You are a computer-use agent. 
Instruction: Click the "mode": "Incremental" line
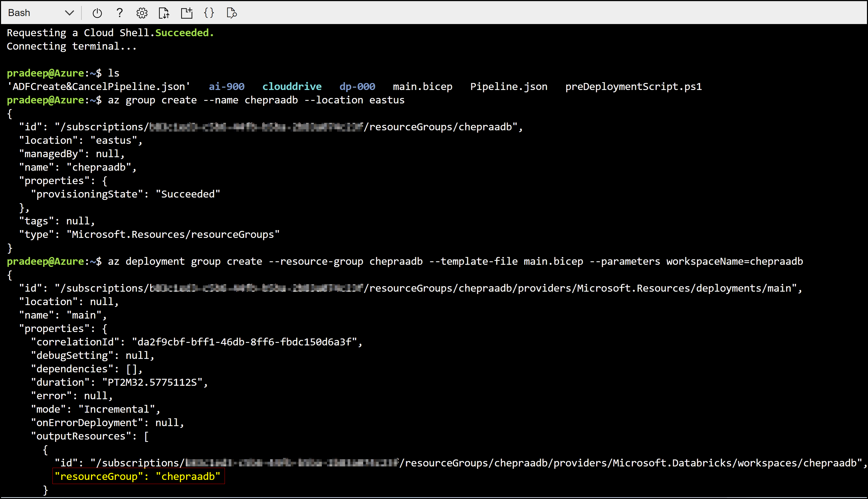(x=96, y=409)
